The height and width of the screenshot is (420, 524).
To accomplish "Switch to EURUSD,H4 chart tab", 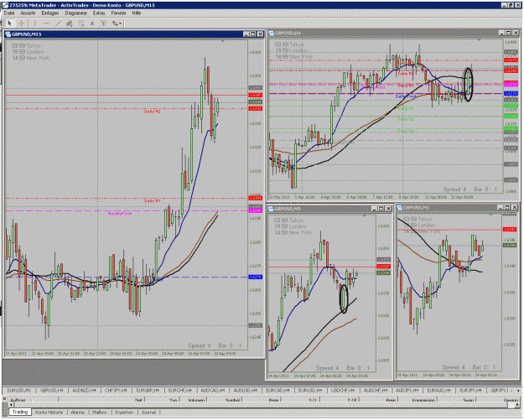I will coord(310,391).
